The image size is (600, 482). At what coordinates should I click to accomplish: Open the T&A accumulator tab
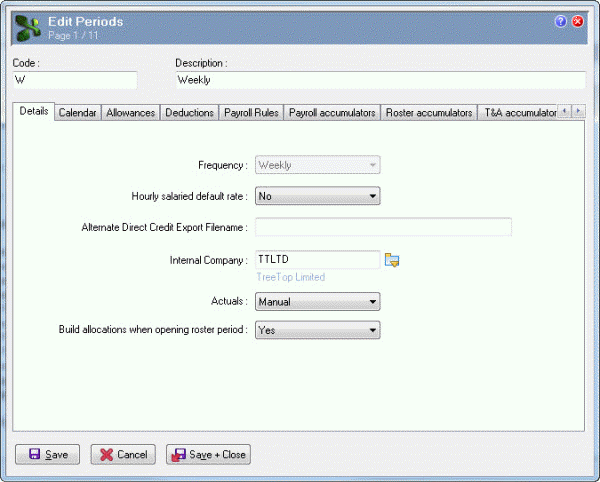click(x=518, y=113)
